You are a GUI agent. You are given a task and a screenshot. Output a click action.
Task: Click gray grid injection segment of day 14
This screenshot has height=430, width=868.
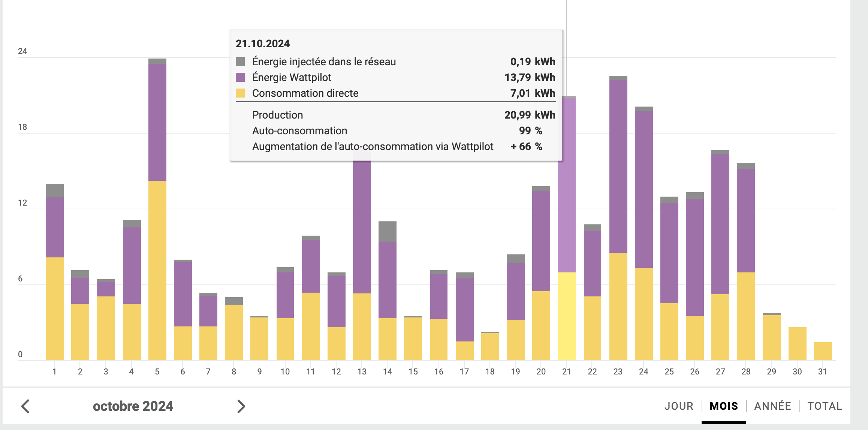tap(388, 232)
